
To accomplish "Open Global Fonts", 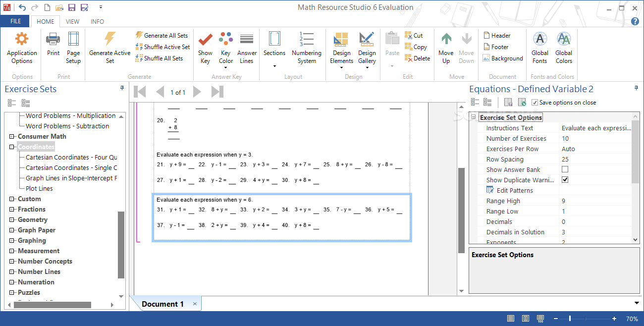I will click(540, 48).
